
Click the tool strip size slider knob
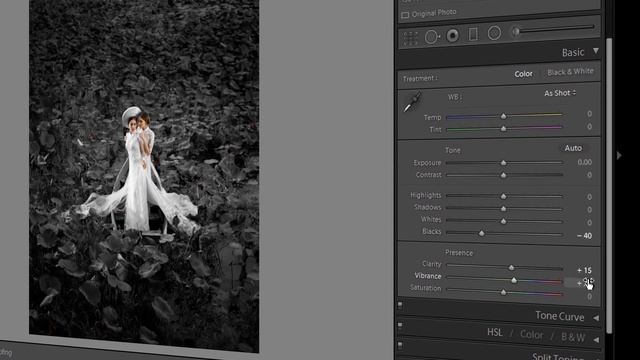516,31
